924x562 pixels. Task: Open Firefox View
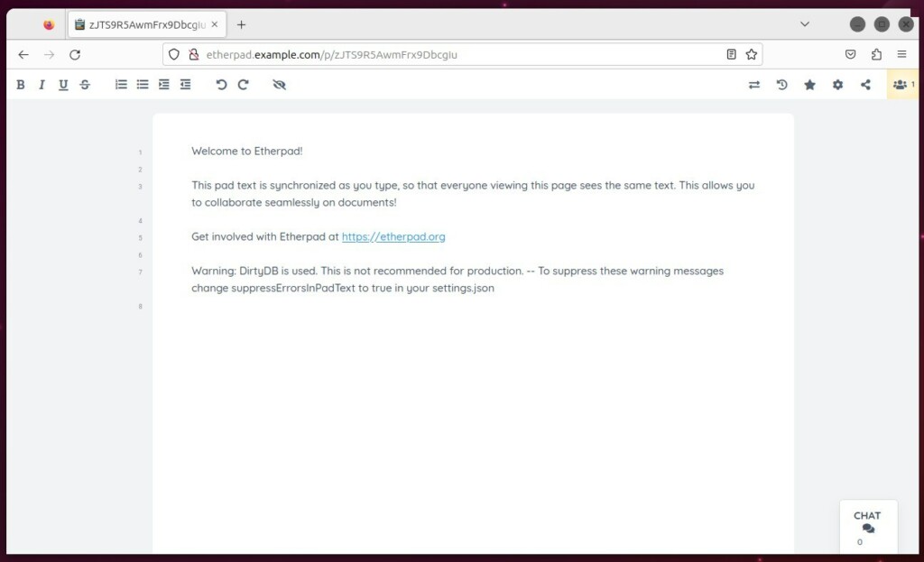(49, 24)
